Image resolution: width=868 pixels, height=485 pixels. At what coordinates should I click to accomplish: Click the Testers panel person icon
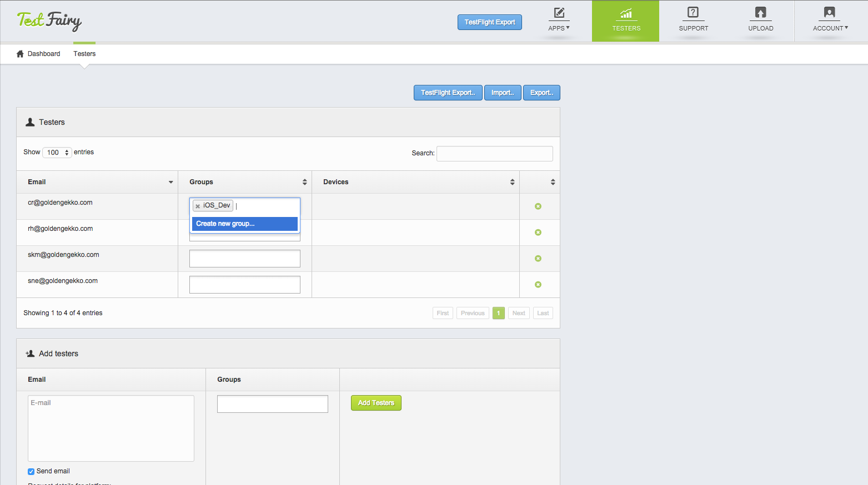[30, 122]
